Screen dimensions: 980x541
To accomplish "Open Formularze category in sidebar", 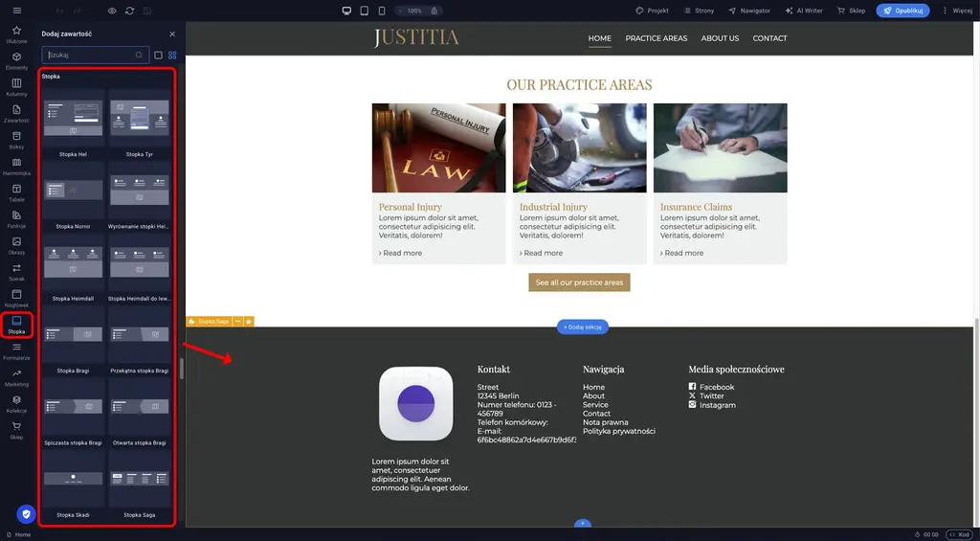I will pyautogui.click(x=16, y=351).
